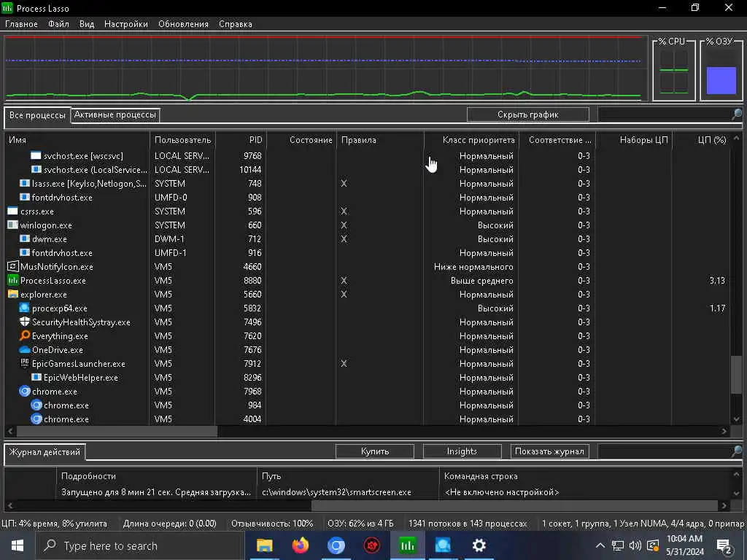Click Правила column header
The width and height of the screenshot is (747, 560).
pyautogui.click(x=380, y=139)
